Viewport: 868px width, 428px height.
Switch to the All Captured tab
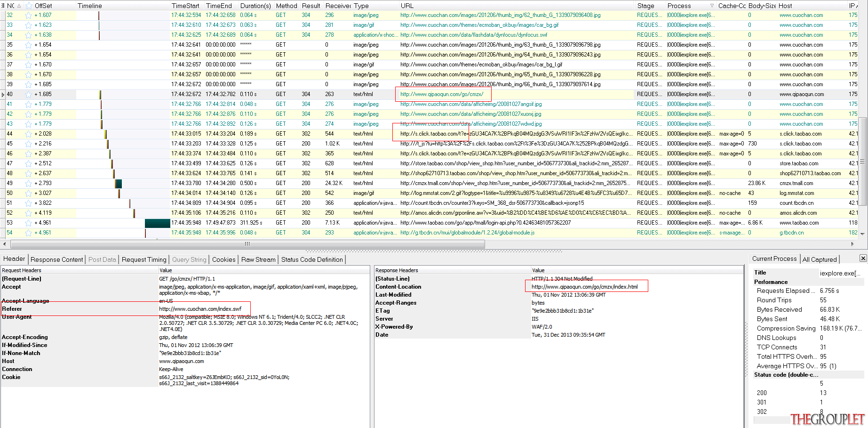[x=820, y=259]
